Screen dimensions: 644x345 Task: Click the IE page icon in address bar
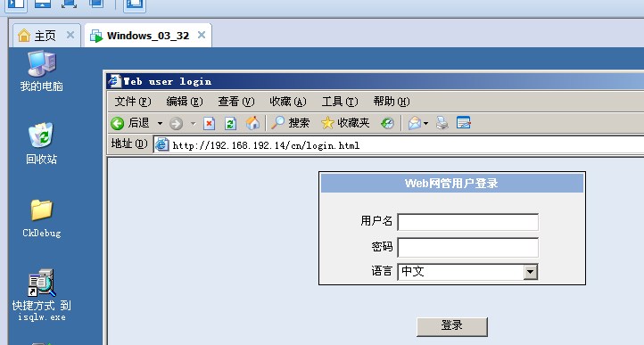point(161,144)
